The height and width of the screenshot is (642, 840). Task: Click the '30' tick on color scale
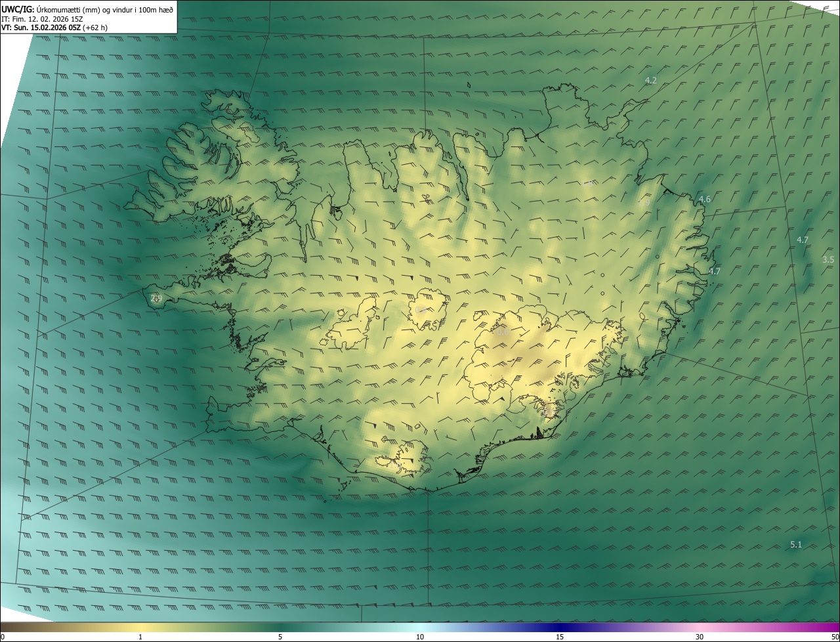(x=700, y=637)
